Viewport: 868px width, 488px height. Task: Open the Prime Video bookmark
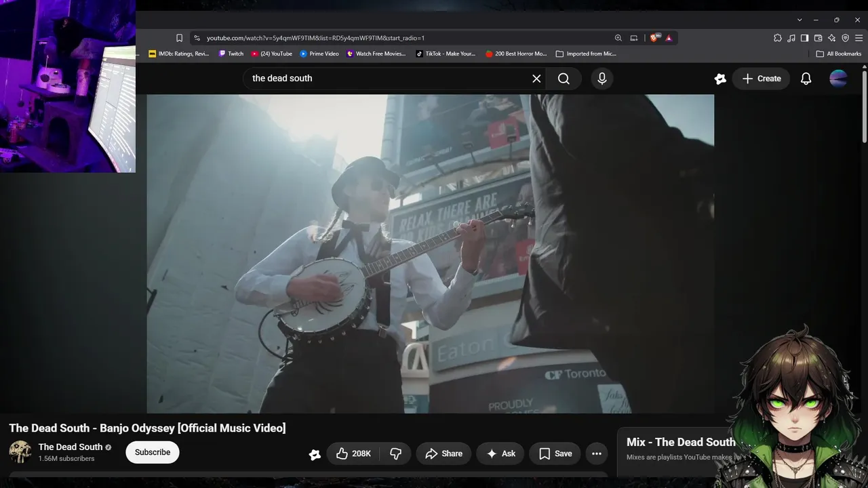319,54
